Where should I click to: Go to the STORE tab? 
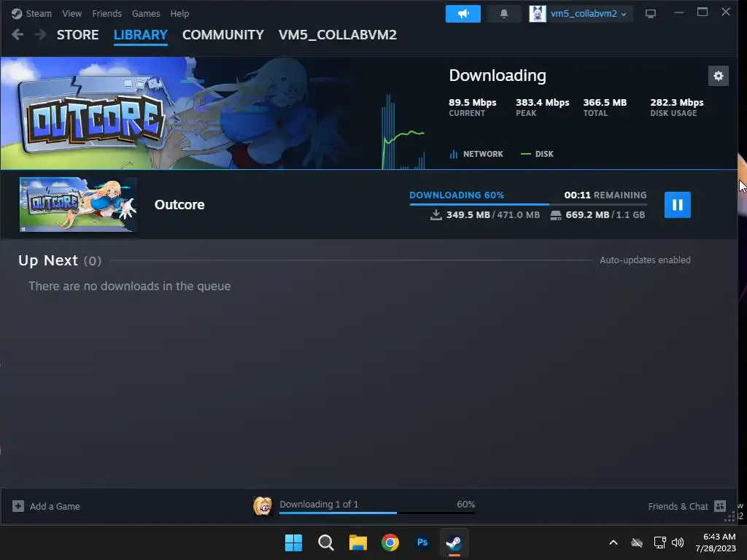tap(77, 35)
